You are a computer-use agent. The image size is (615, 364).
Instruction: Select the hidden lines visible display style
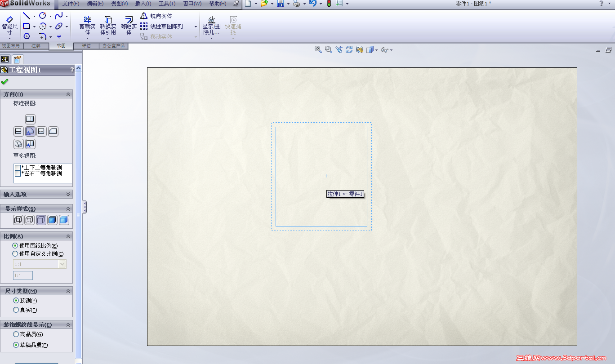30,220
